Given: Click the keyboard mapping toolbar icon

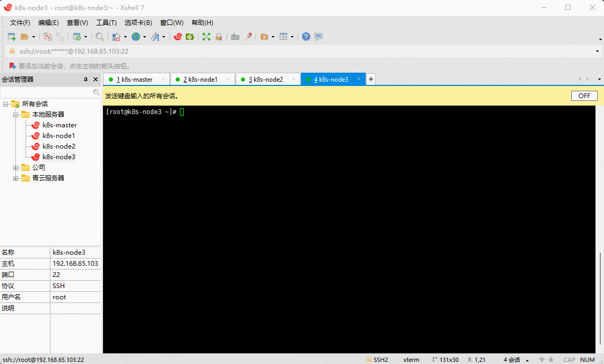Looking at the screenshot, I should (235, 37).
